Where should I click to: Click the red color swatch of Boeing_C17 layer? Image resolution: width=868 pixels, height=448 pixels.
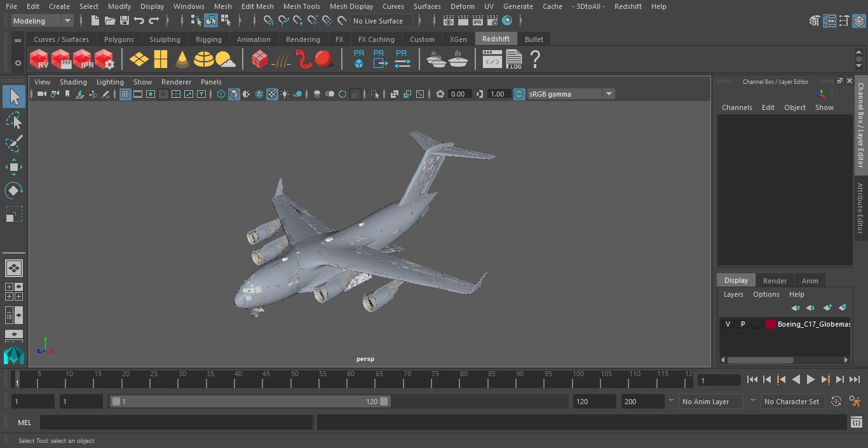coord(771,324)
